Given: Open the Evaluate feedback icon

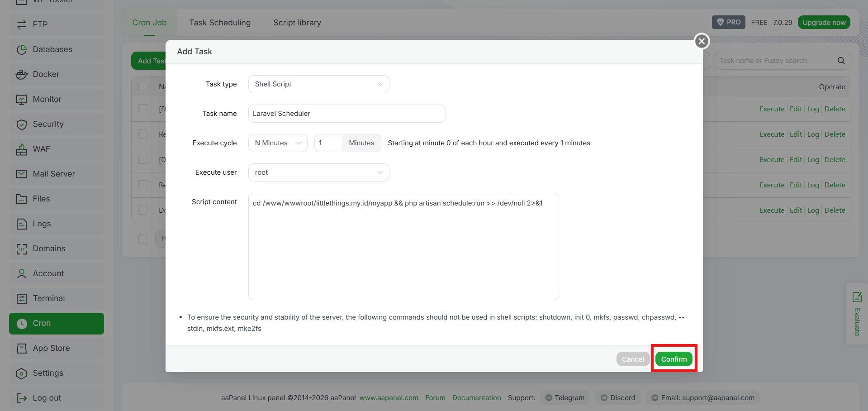Looking at the screenshot, I should coord(857,297).
